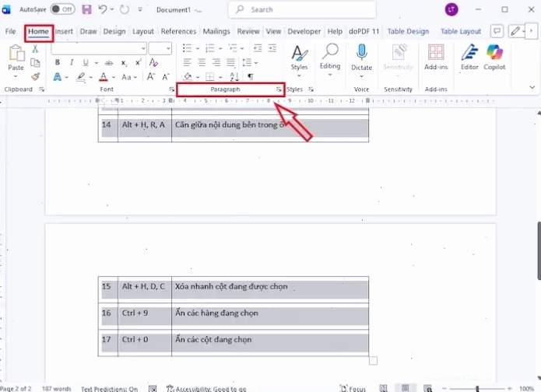541x392 pixels.
Task: Undo the last action
Action: [x=103, y=9]
